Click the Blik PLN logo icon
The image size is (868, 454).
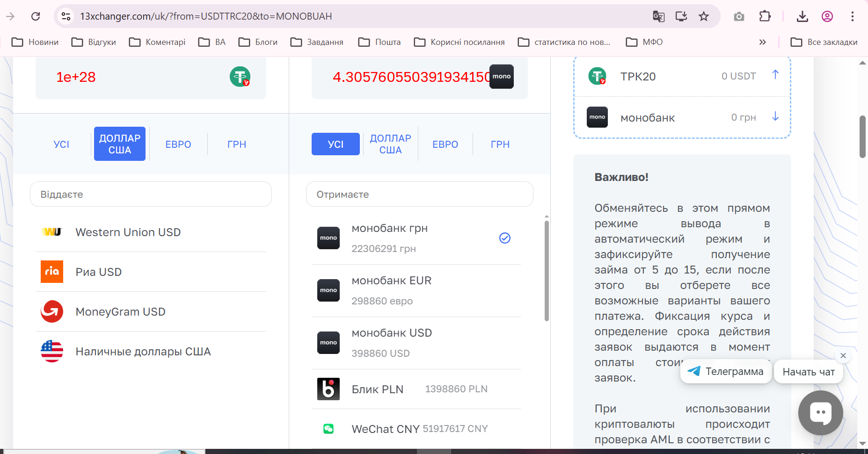tap(328, 389)
